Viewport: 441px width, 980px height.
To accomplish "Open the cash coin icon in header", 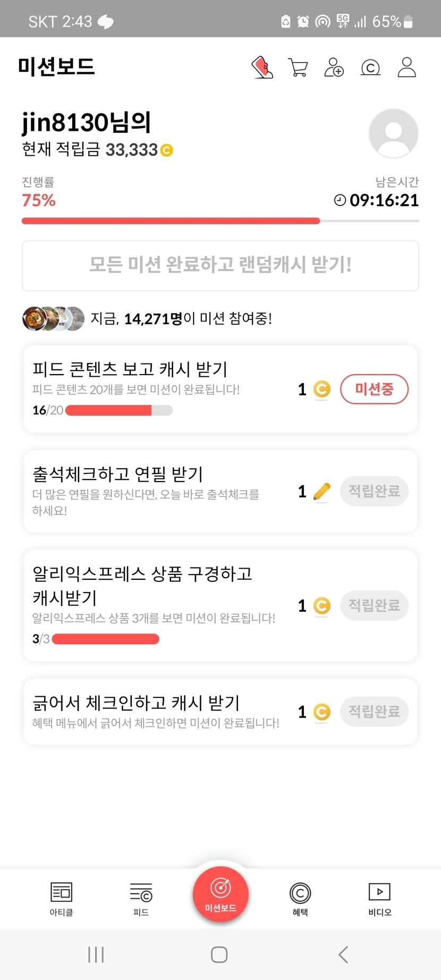I will pyautogui.click(x=370, y=67).
